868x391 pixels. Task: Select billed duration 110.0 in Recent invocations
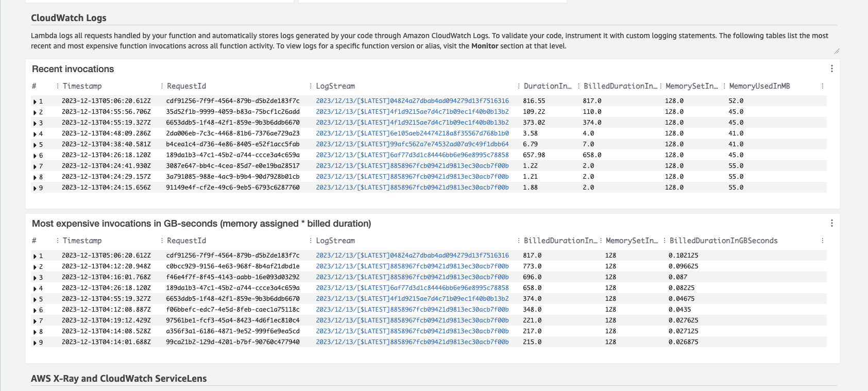tap(592, 112)
